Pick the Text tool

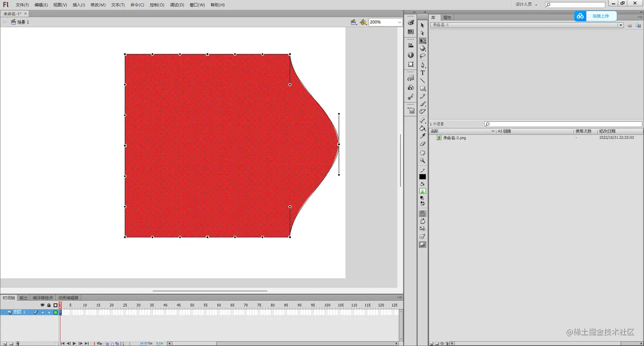click(422, 72)
